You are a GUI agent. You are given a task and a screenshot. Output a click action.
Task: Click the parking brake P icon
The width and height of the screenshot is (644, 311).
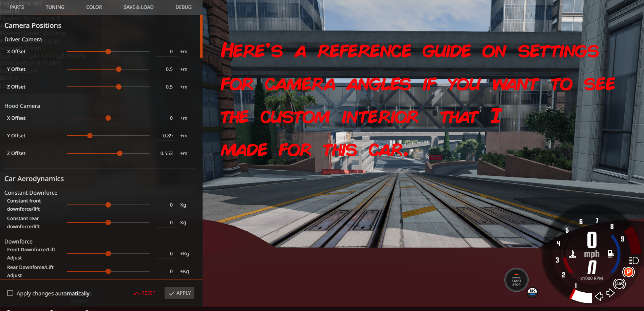628,272
